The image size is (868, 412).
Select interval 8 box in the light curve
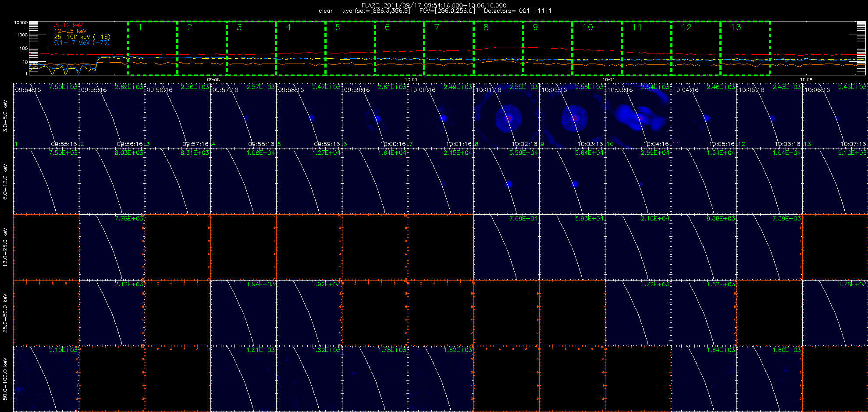(498, 48)
